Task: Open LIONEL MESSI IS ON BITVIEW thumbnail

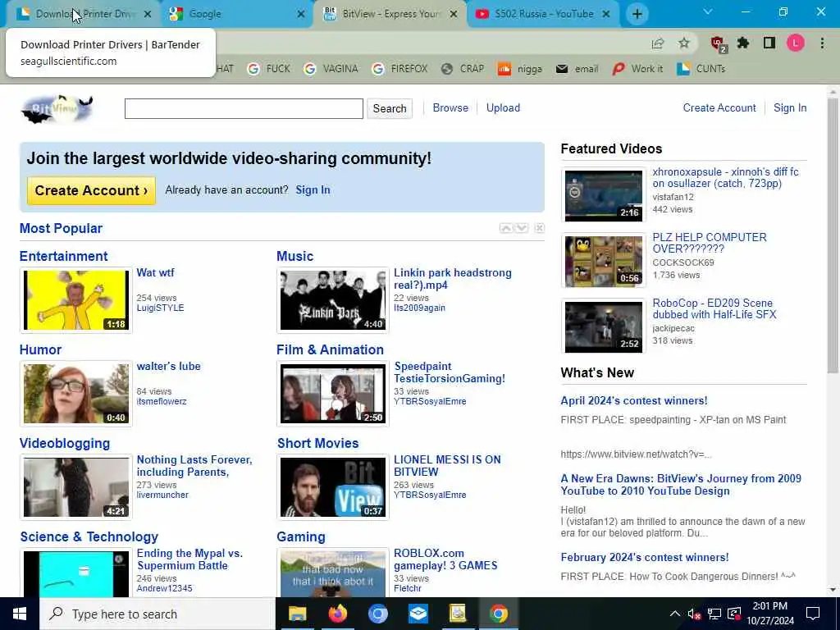Action: 333,487
